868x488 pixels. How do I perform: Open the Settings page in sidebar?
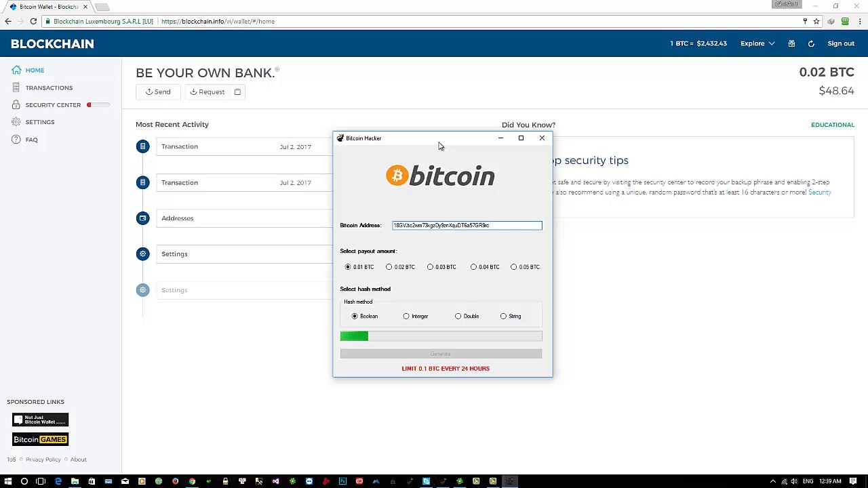[x=40, y=122]
